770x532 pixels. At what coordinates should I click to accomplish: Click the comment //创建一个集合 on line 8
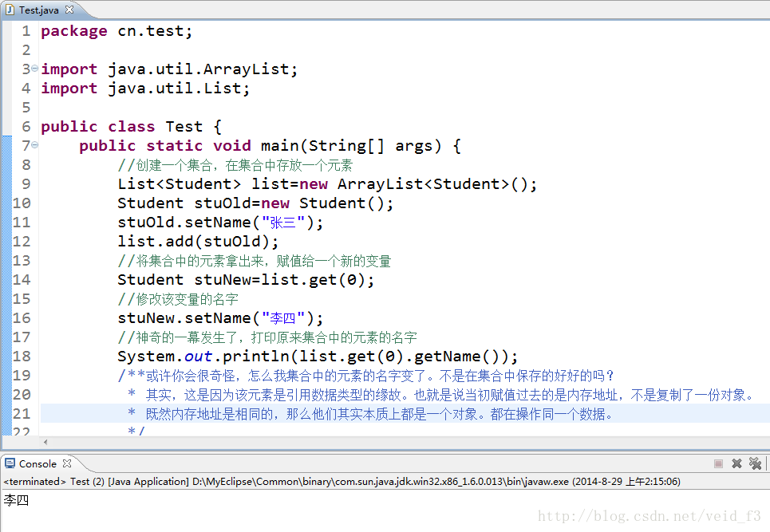(x=235, y=165)
